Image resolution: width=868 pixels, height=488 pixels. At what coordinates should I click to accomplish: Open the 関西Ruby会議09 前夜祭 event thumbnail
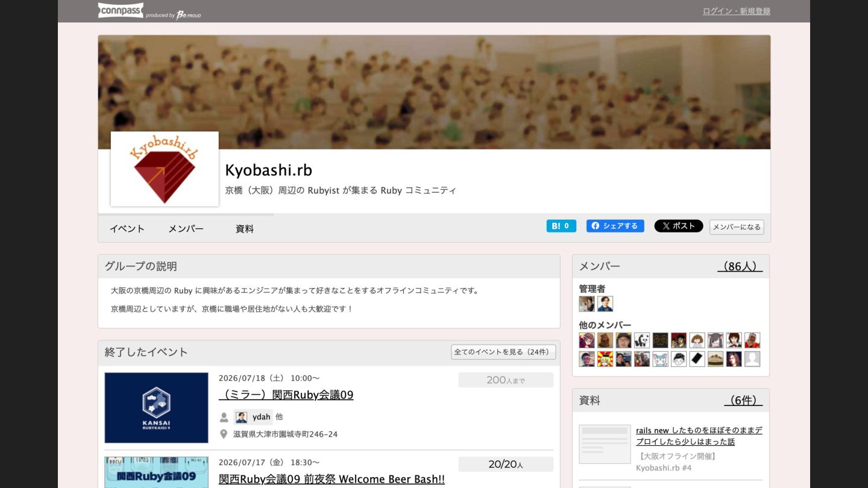click(156, 472)
